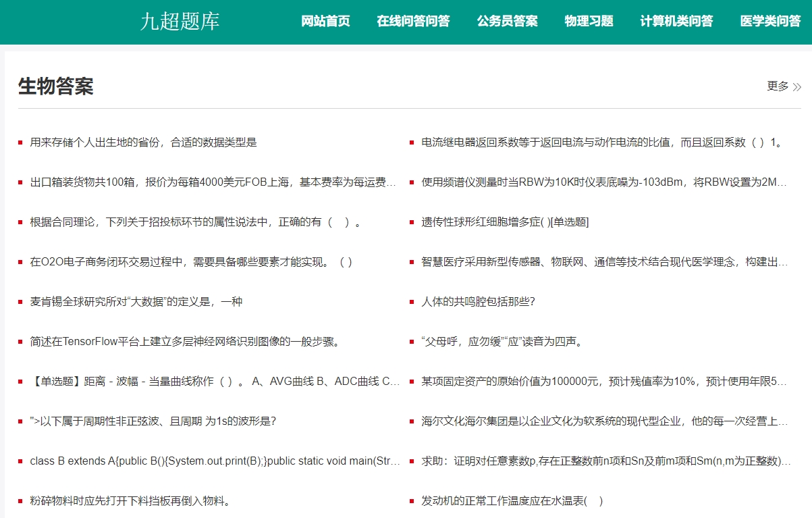Open question 某项固定资产的原始价值为100000元
812x518 pixels.
click(x=605, y=382)
